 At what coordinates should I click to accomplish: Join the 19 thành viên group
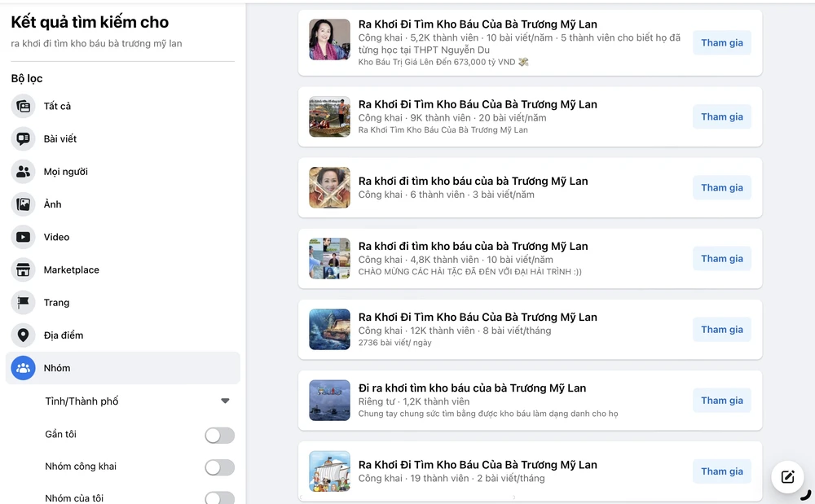pyautogui.click(x=721, y=471)
